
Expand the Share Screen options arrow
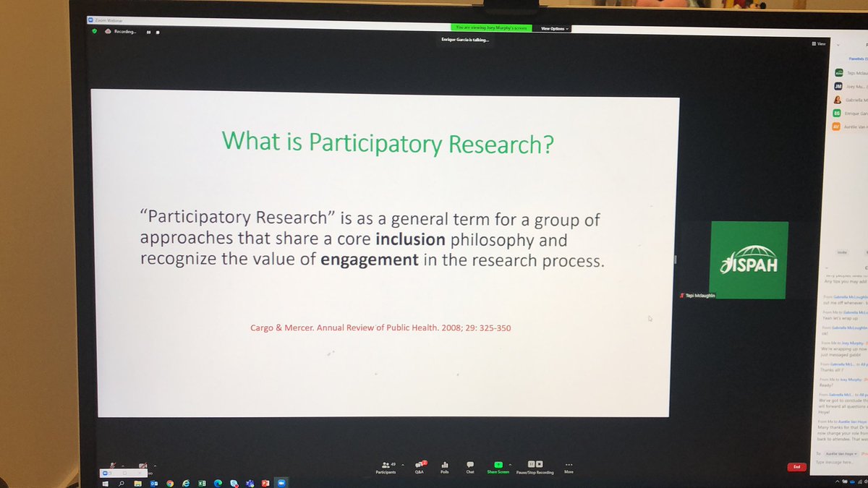pyautogui.click(x=510, y=464)
